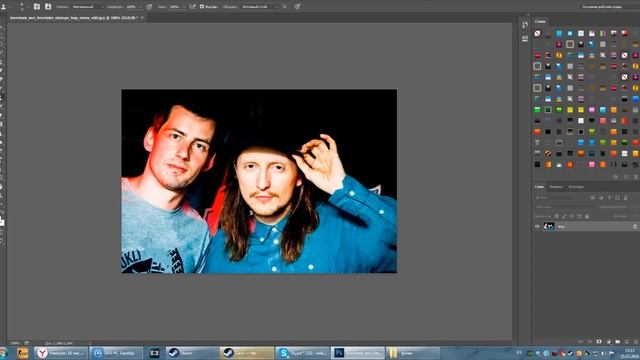Select the Styles panel tab
640x360 pixels.
540,21
